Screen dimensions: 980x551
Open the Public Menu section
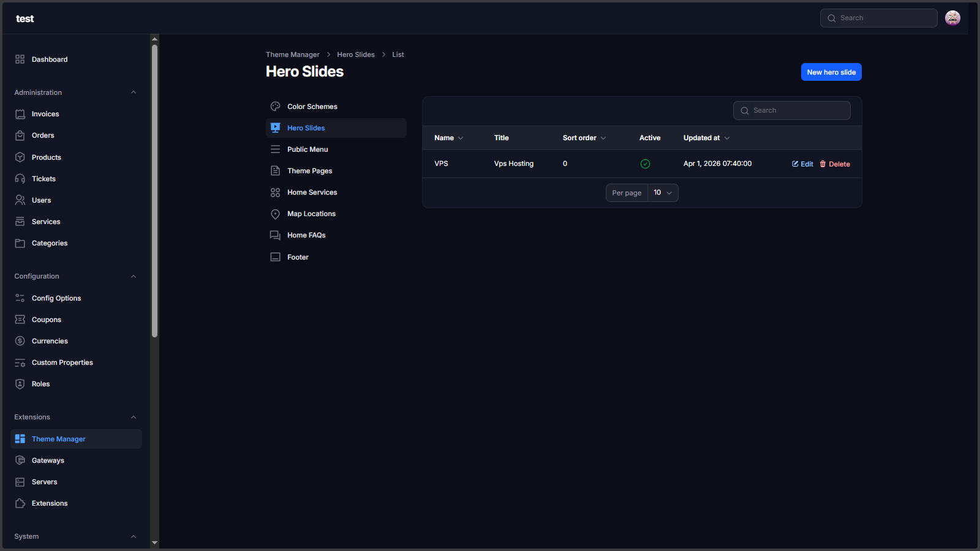307,149
